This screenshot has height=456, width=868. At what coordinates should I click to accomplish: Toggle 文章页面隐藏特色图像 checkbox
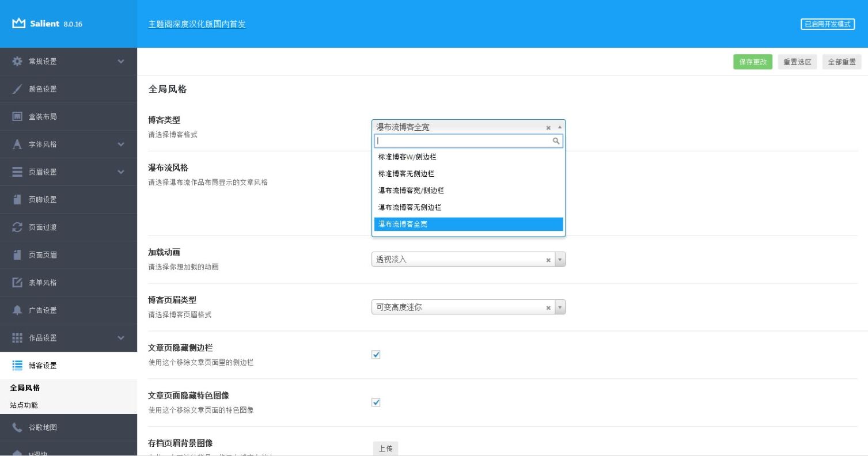[376, 402]
